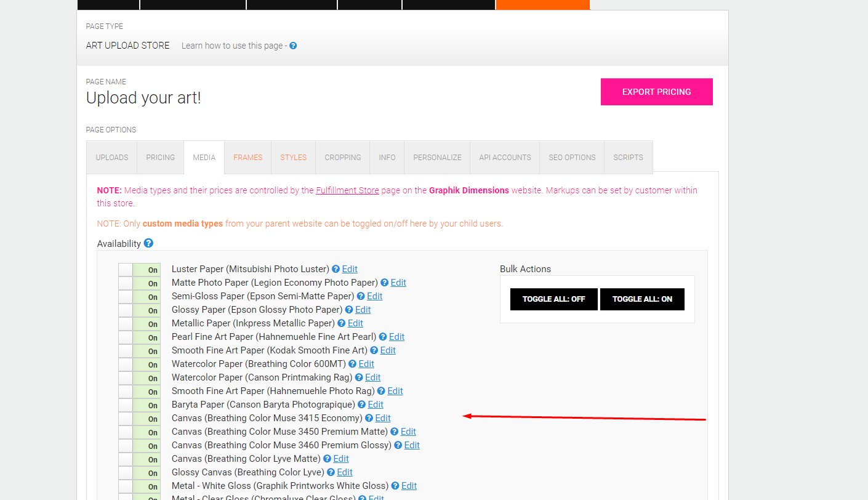Open the Frames tab
868x500 pixels.
pos(248,158)
